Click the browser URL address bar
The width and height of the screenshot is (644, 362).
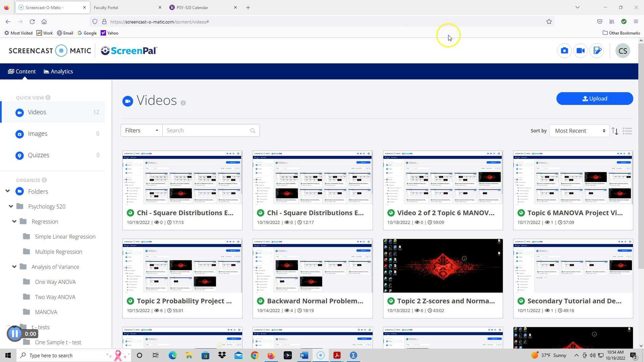click(322, 22)
